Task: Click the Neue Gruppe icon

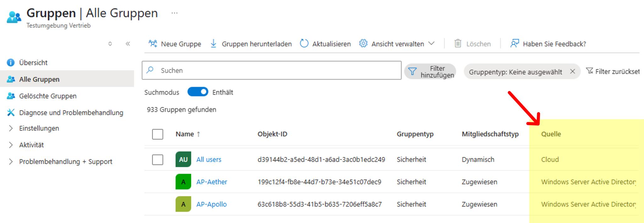Action: point(153,43)
